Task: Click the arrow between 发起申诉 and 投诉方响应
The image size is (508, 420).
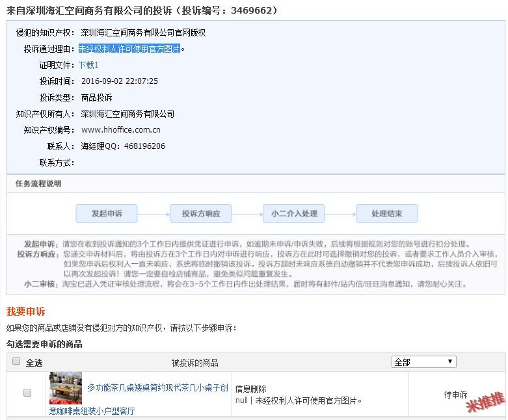Action: 154,214
